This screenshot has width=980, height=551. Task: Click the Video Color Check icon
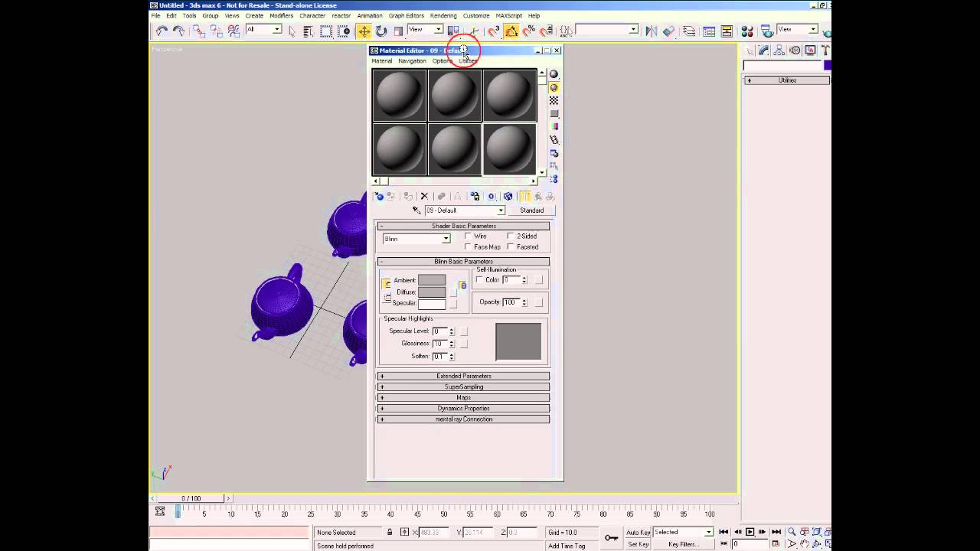(554, 126)
